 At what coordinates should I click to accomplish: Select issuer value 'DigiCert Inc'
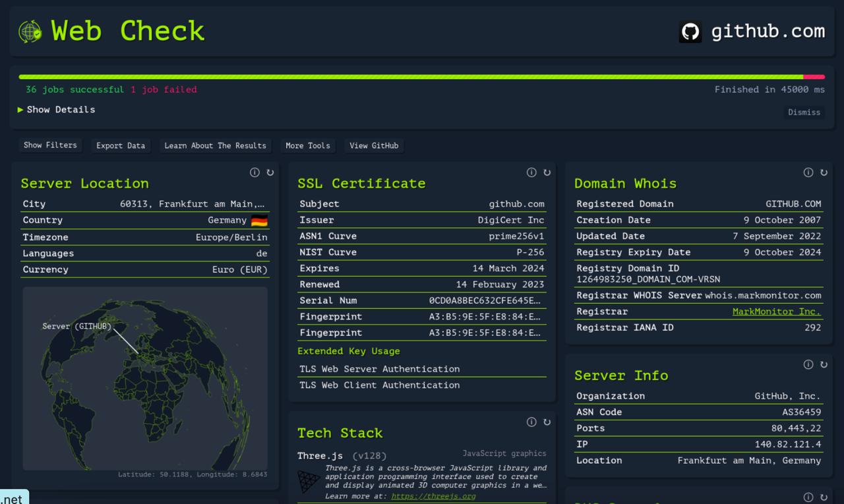point(511,220)
